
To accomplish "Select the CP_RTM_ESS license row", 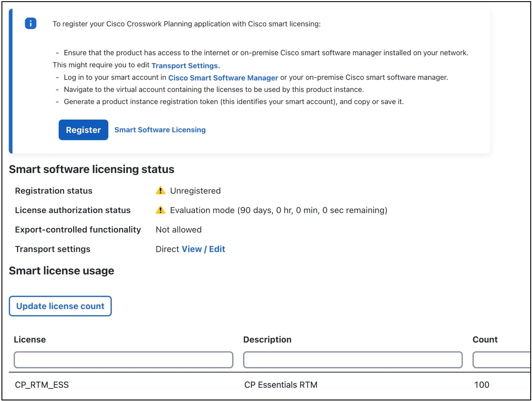I will (x=42, y=385).
